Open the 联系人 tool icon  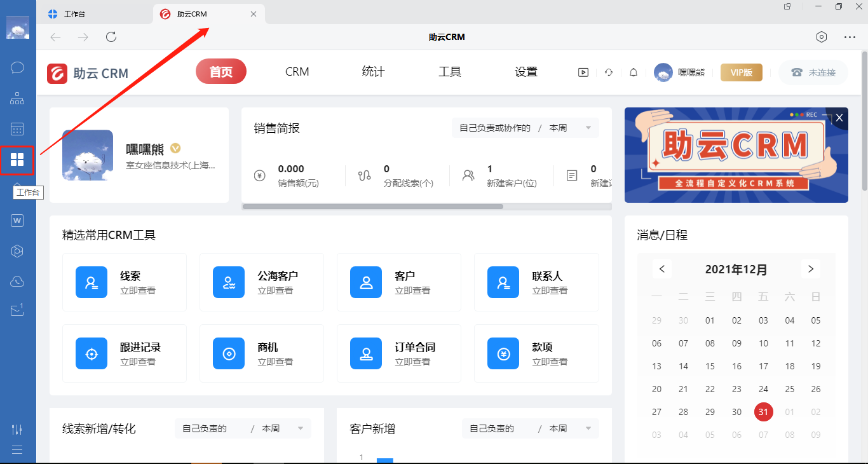(503, 282)
